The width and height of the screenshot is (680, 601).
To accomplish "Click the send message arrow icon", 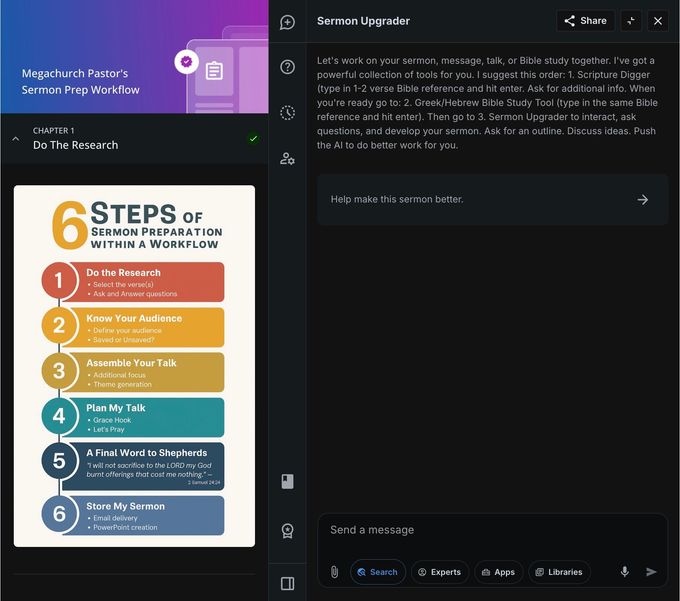I will [x=651, y=572].
